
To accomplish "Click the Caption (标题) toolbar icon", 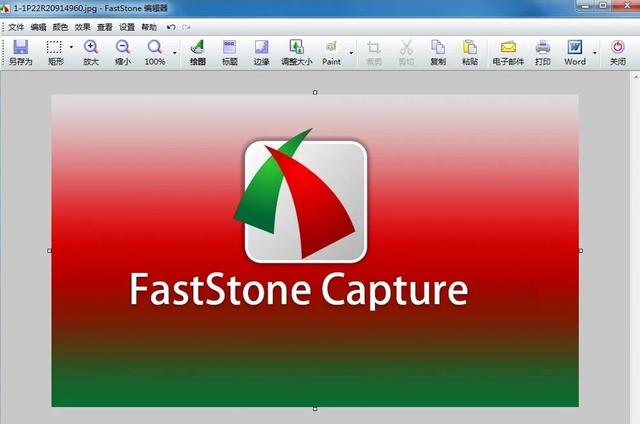I will point(229,52).
